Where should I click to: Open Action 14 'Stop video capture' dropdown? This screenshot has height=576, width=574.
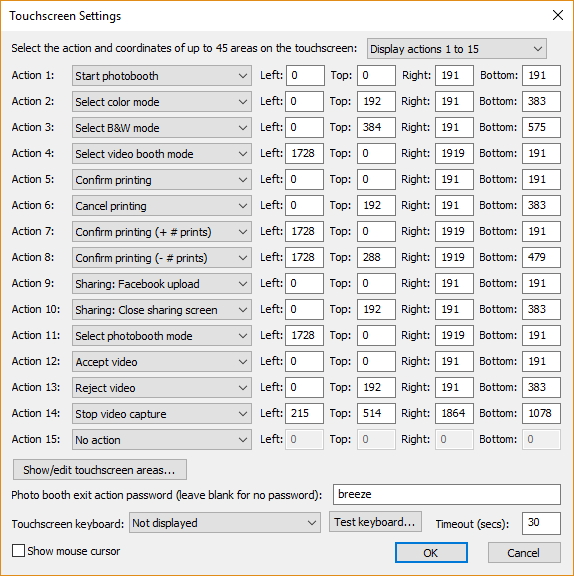tap(162, 414)
